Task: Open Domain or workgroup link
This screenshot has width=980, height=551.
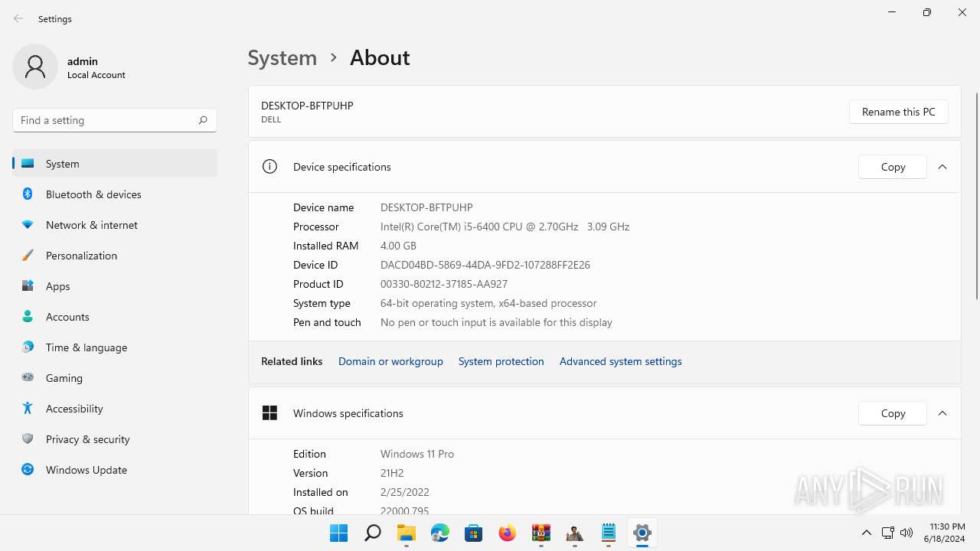Action: [x=390, y=361]
